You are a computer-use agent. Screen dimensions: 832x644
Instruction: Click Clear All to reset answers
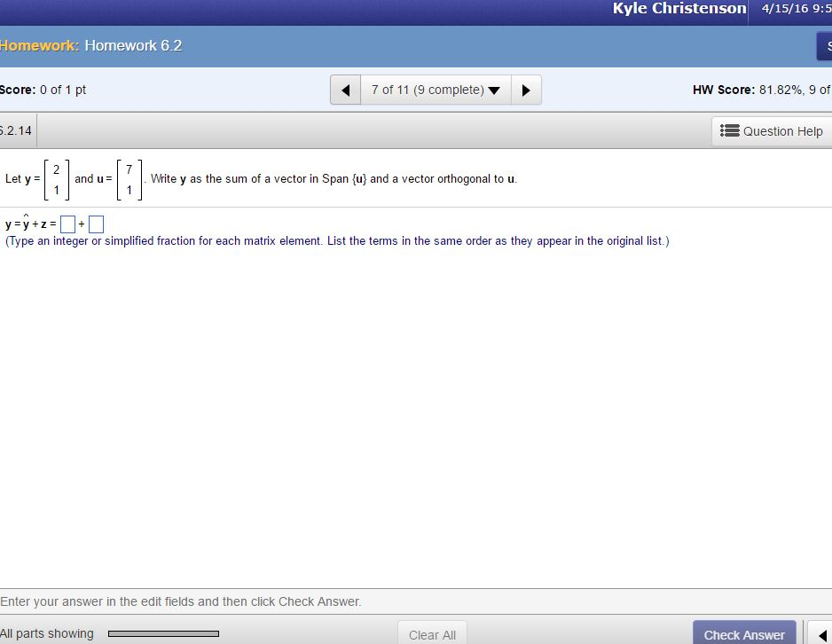(x=432, y=633)
